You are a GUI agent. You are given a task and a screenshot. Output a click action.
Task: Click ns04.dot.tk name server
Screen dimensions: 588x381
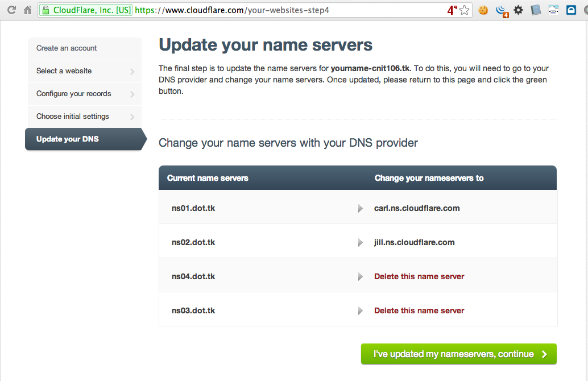click(x=193, y=277)
